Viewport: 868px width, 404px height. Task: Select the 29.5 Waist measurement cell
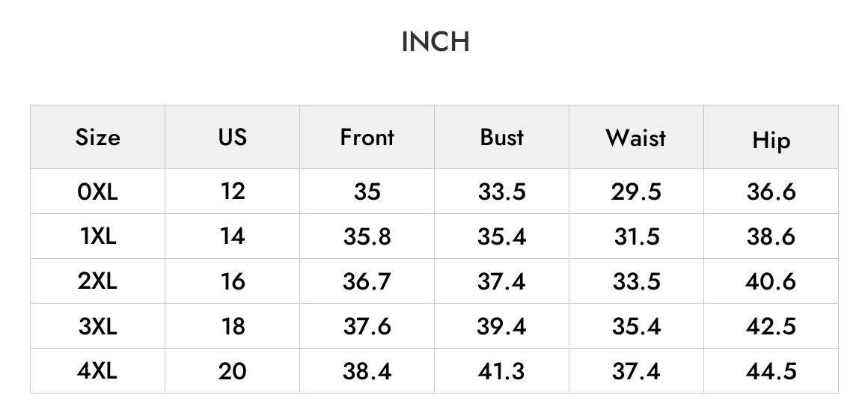point(636,192)
